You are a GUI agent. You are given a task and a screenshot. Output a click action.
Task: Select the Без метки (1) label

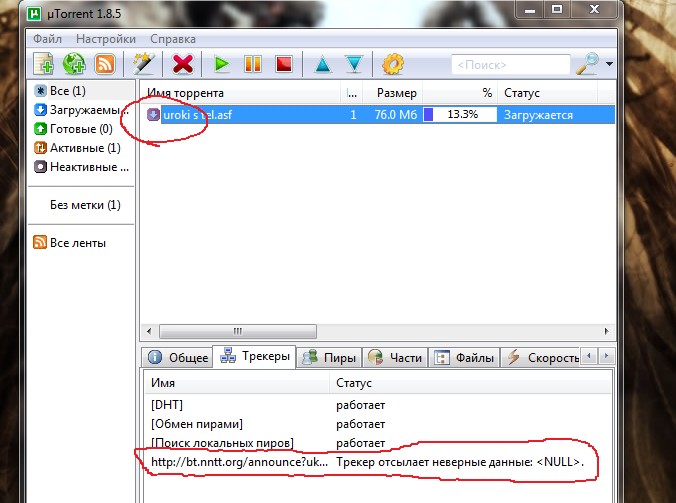pyautogui.click(x=85, y=205)
